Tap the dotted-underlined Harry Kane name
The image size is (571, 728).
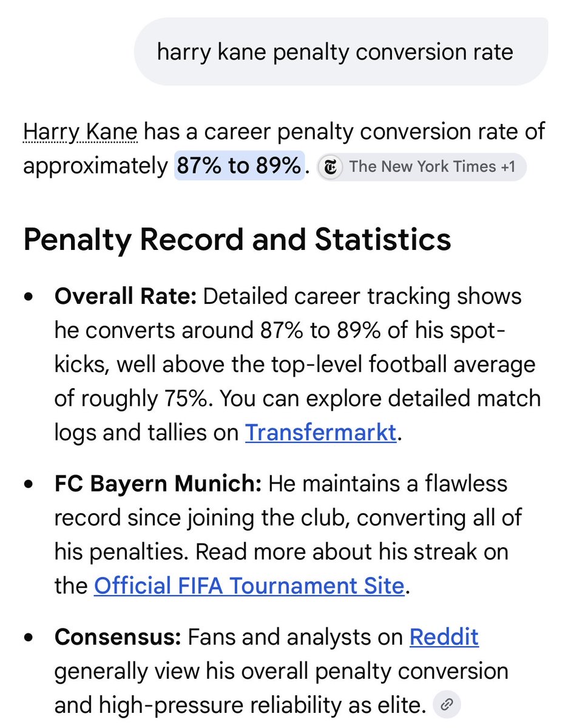(x=81, y=132)
